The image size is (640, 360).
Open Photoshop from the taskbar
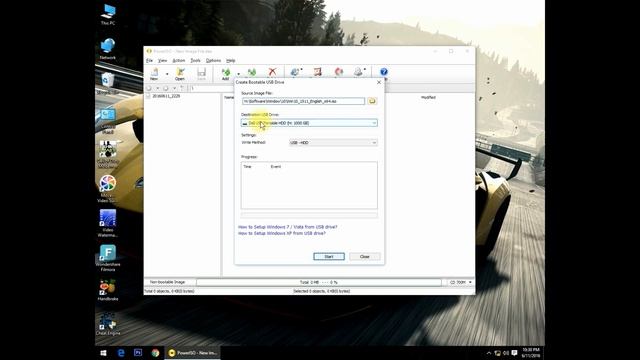[x=138, y=353]
